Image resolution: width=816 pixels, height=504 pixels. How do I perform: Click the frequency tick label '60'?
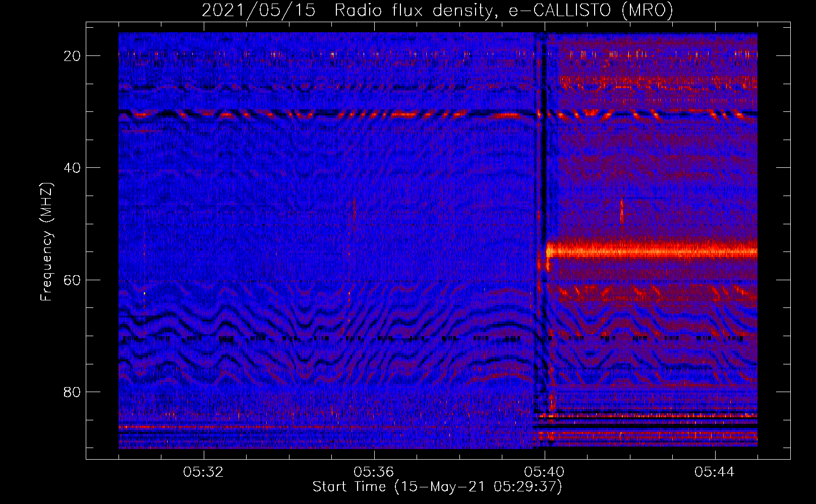73,280
